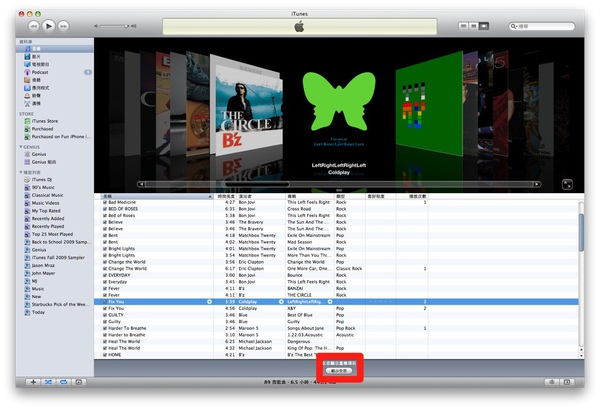
Task: Click arrow beside selected Fix You title
Action: tap(209, 302)
